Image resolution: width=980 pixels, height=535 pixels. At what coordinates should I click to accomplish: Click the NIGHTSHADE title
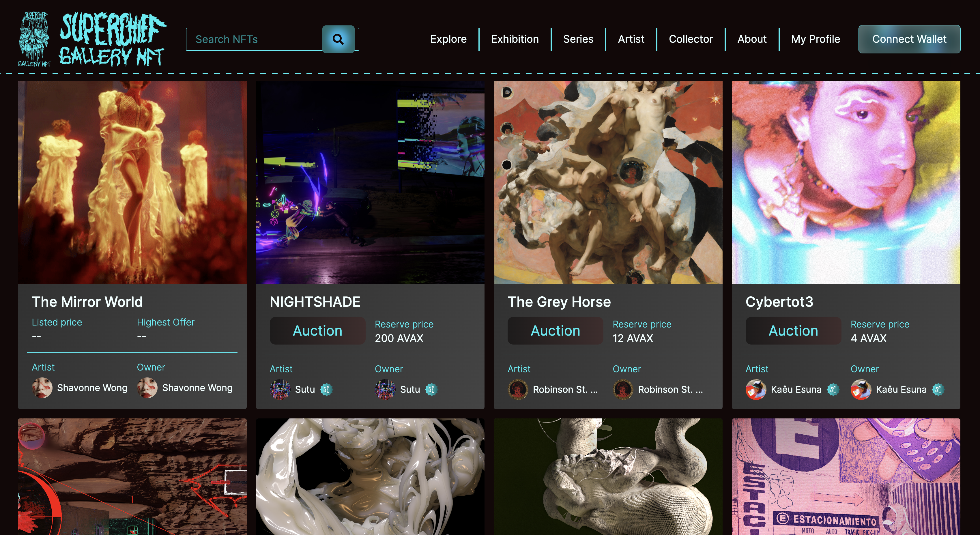point(315,302)
